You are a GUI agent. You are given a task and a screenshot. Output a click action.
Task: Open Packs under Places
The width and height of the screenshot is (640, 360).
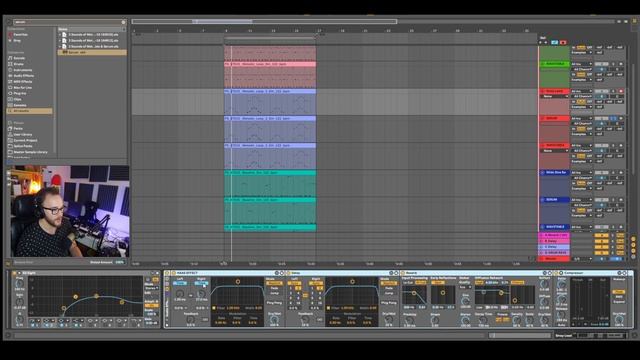click(18, 129)
